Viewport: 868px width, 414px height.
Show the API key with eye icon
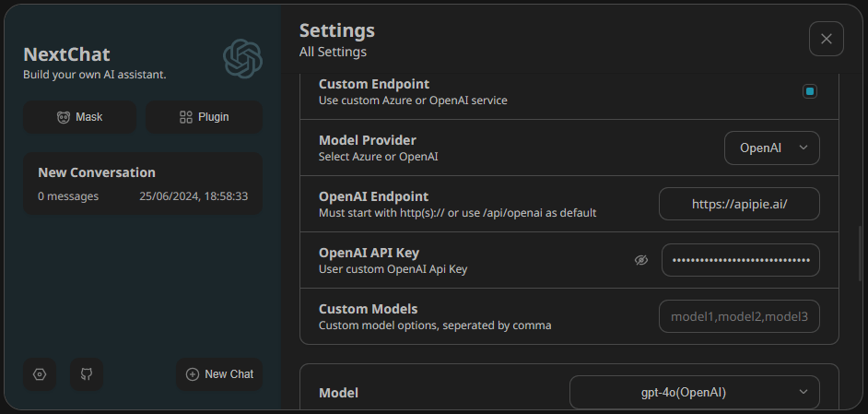(x=641, y=260)
